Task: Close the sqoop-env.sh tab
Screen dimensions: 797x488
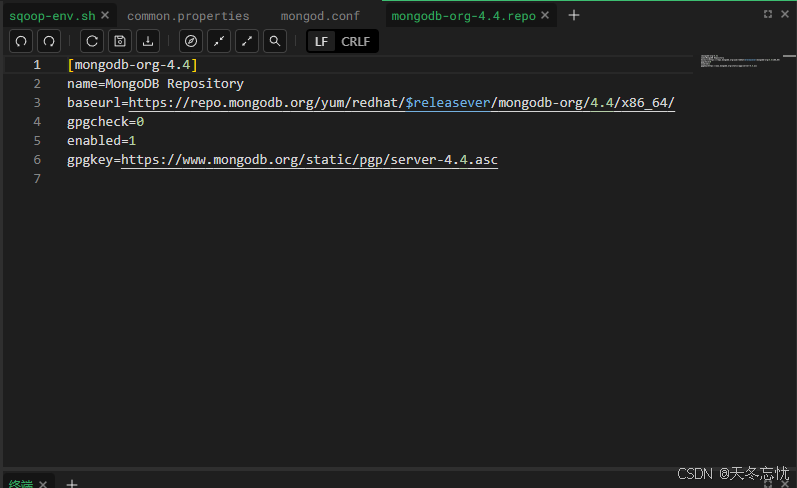Action: (x=105, y=16)
